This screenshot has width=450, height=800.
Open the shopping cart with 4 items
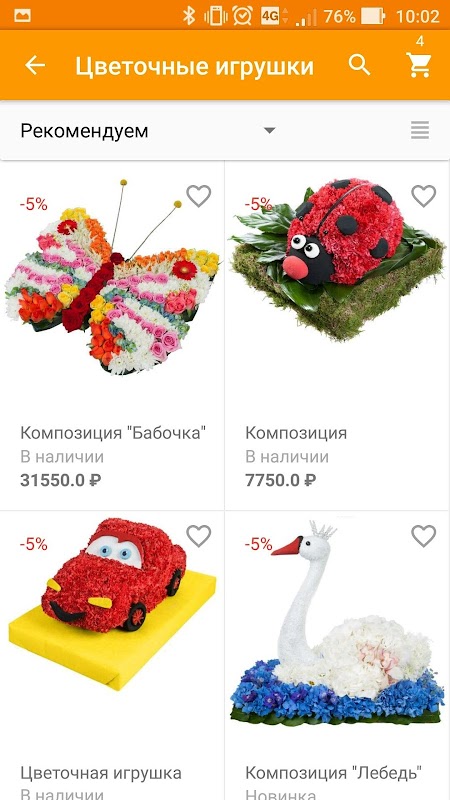(x=419, y=65)
